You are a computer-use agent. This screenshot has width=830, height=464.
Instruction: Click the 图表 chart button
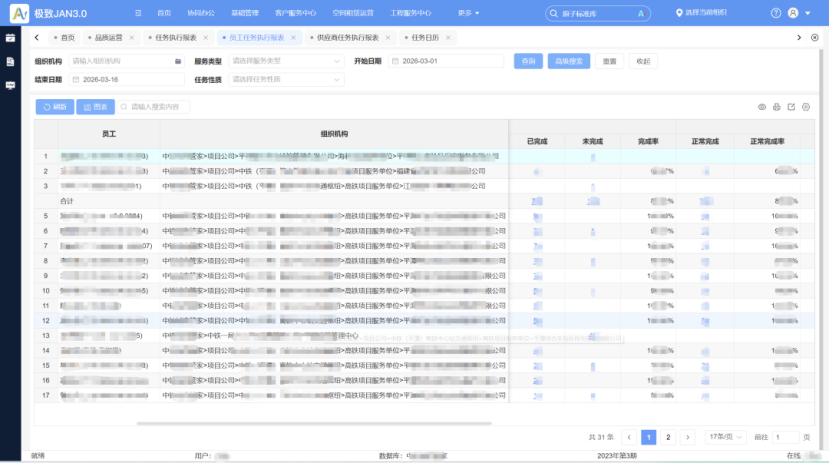pyautogui.click(x=95, y=107)
